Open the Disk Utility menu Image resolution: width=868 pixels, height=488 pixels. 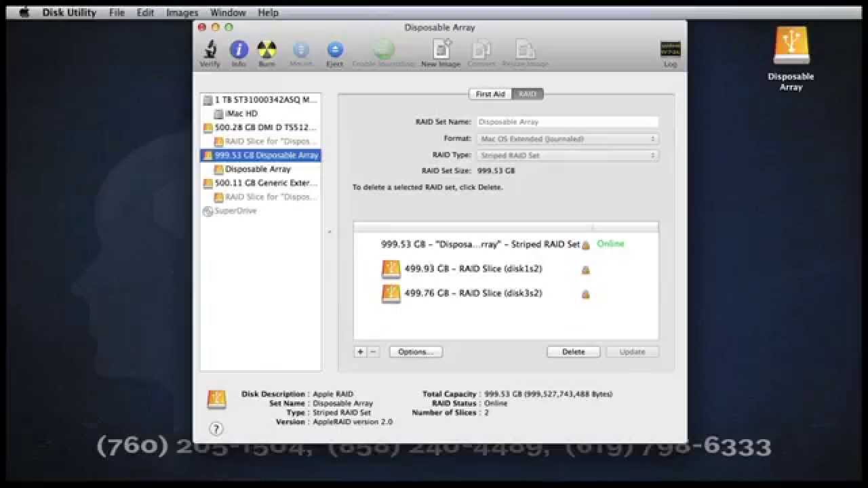69,12
